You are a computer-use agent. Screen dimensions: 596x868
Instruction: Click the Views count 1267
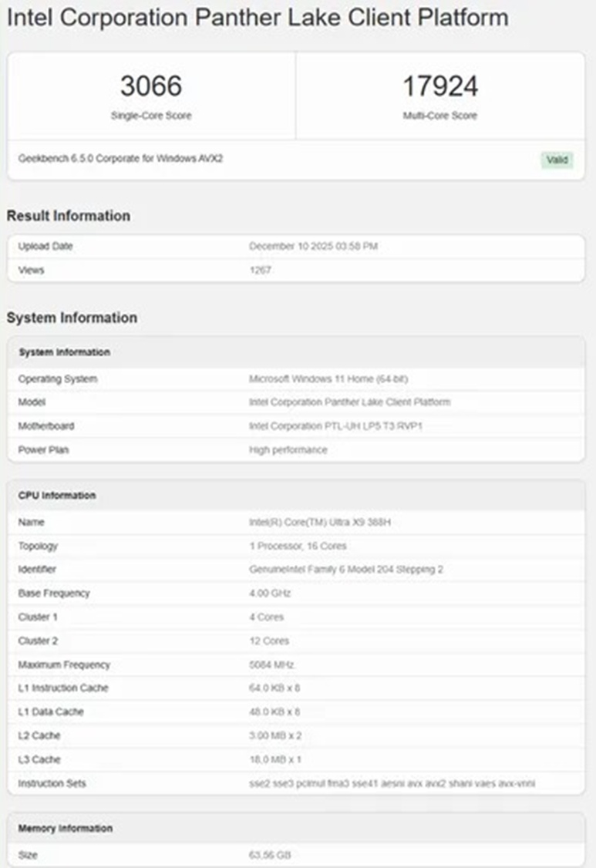[260, 271]
